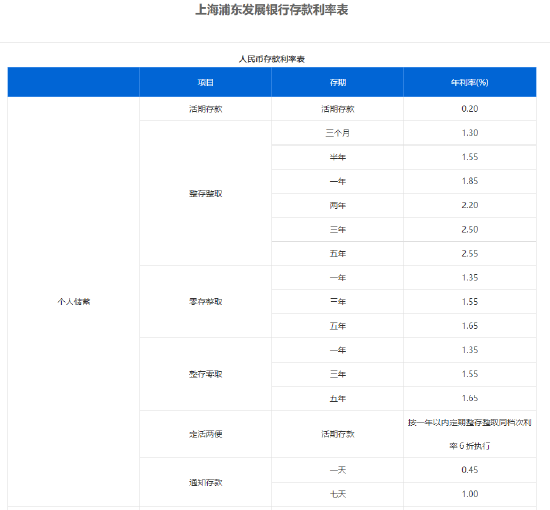The height and width of the screenshot is (510, 550).
Task: Select 1.35 rate for 整存零取 一年
Action: pyautogui.click(x=470, y=350)
